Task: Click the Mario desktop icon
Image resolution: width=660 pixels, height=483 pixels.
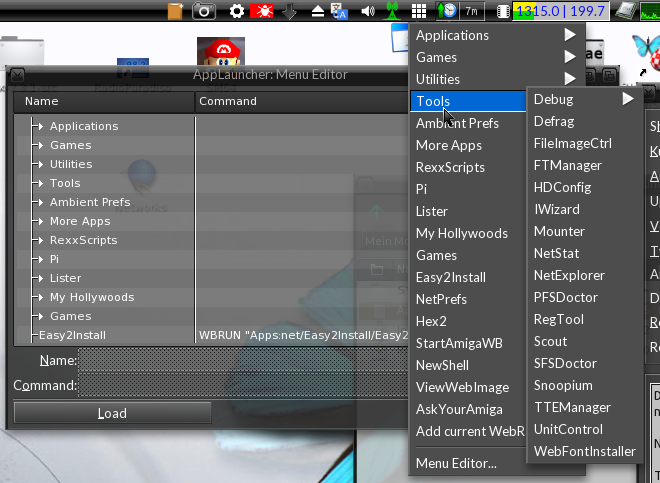Action: 216,55
